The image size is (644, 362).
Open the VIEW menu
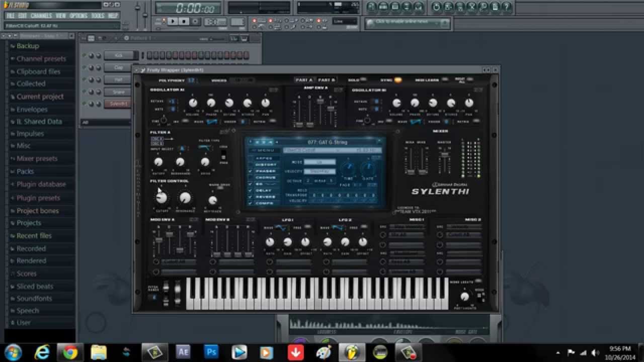click(x=61, y=16)
